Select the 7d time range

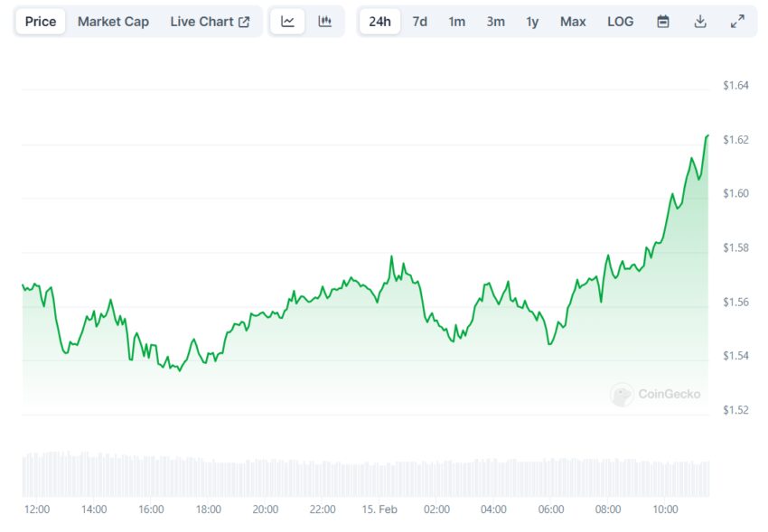click(x=420, y=22)
